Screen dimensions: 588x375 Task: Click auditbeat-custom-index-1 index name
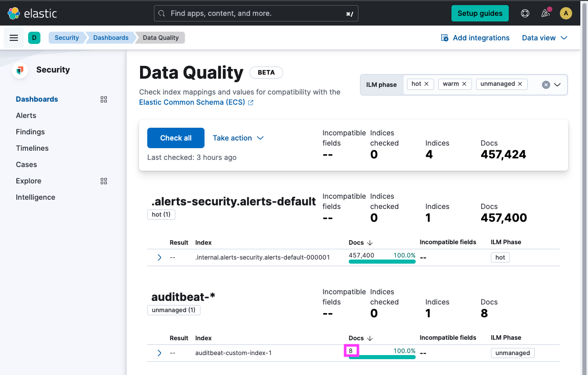[x=233, y=353]
